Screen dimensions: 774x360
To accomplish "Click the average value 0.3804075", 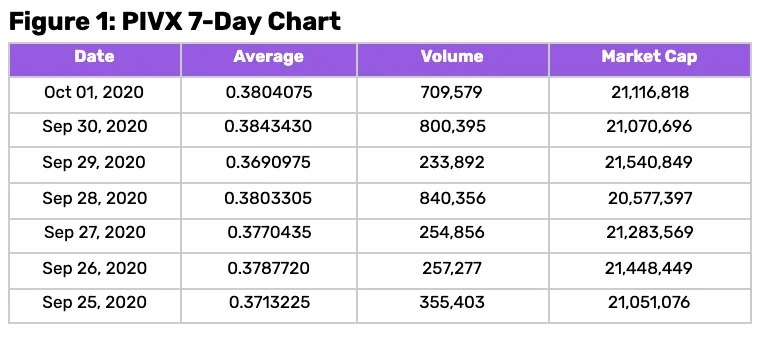I will point(269,92).
